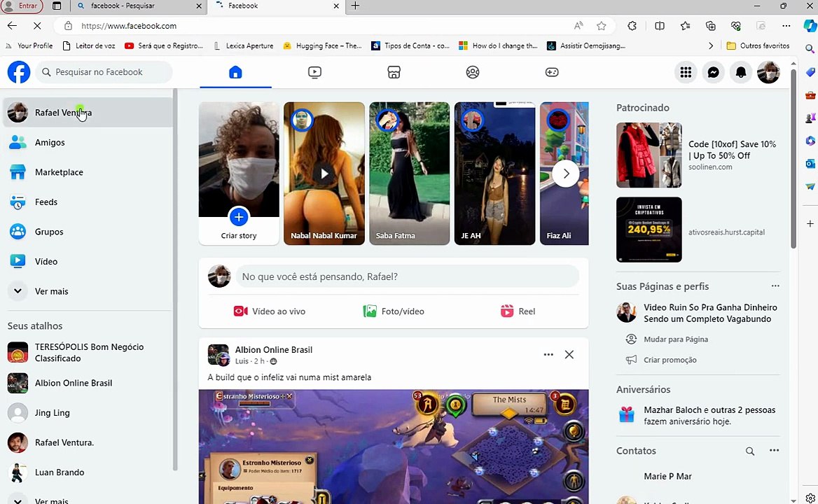This screenshot has width=818, height=504.
Task: Click Mudar para Página
Action: (x=676, y=339)
